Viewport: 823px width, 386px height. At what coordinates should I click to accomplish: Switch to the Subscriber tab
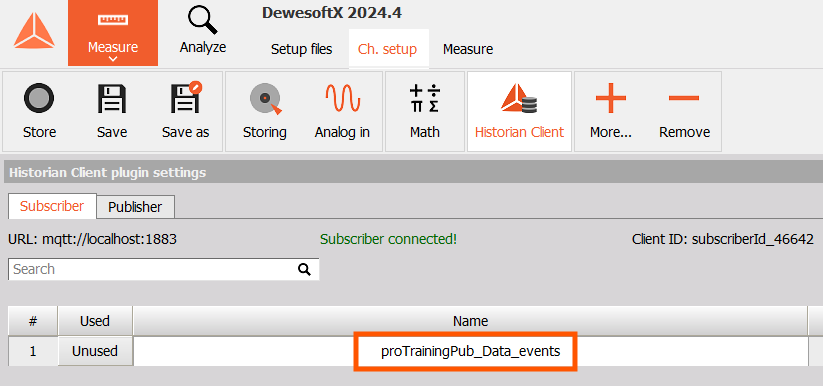click(x=52, y=206)
